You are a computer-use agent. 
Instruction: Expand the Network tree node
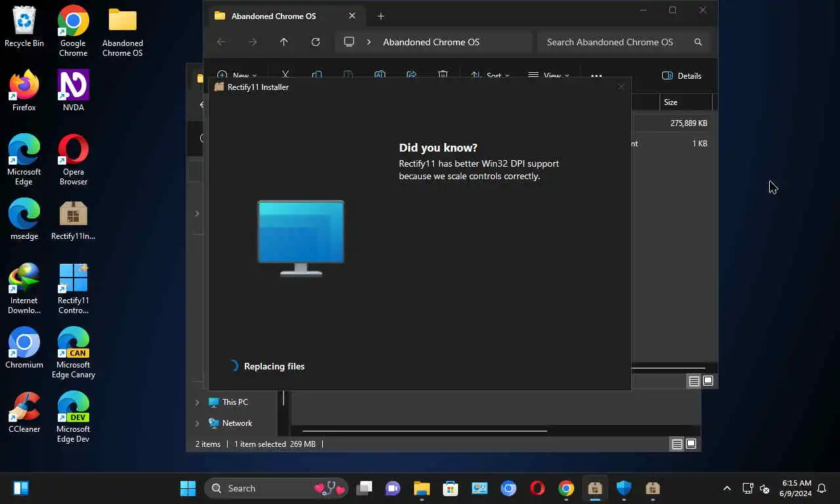point(197,423)
